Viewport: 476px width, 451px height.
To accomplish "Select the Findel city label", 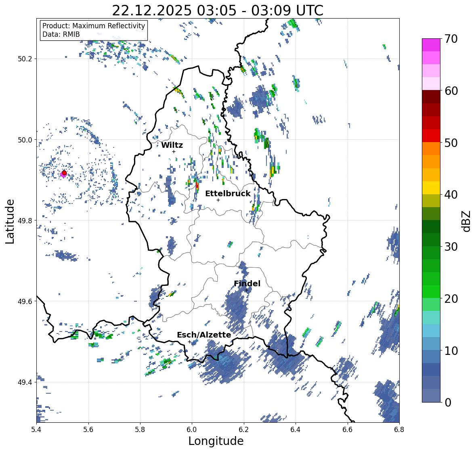I will coord(247,283).
